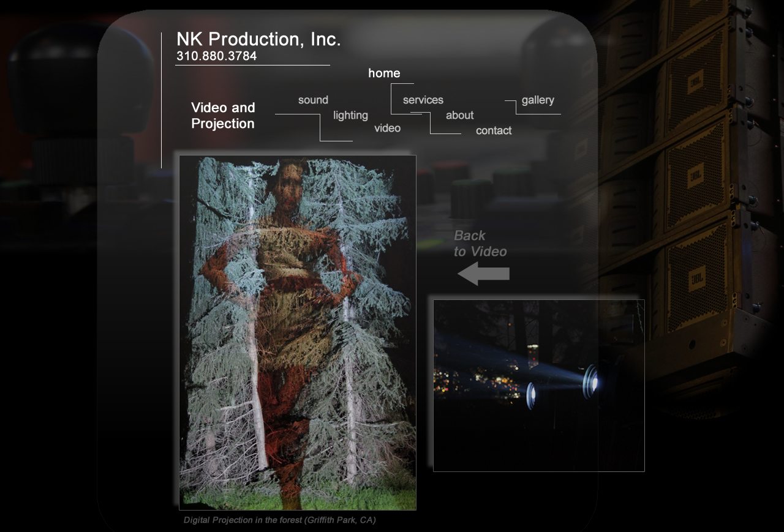Open the contact page
This screenshot has width=784, height=532.
coord(494,131)
